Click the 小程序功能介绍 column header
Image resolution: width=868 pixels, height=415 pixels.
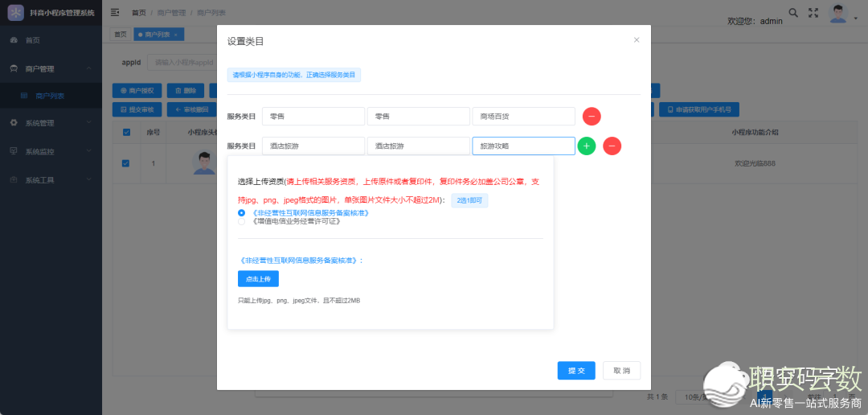[x=755, y=133]
